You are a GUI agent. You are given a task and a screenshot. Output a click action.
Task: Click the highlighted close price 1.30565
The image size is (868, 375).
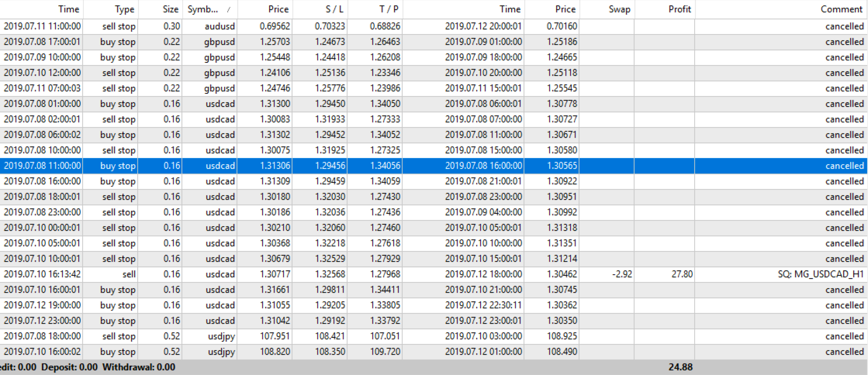pos(562,166)
